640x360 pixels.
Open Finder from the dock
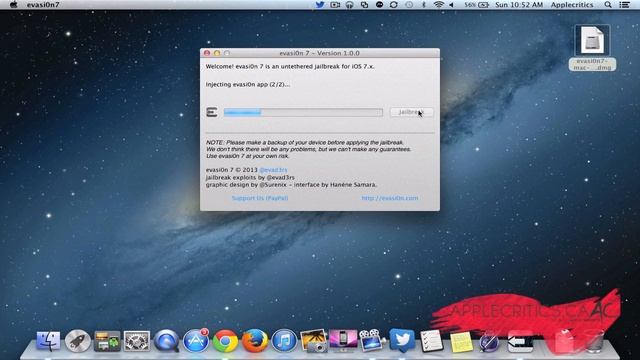point(48,340)
